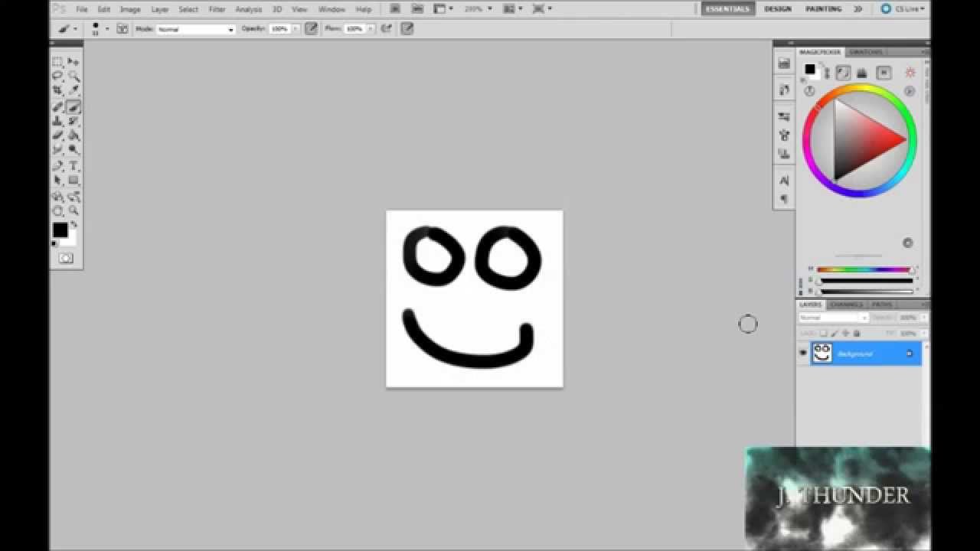Open the Window menu
This screenshot has height=551, width=980.
coord(332,9)
